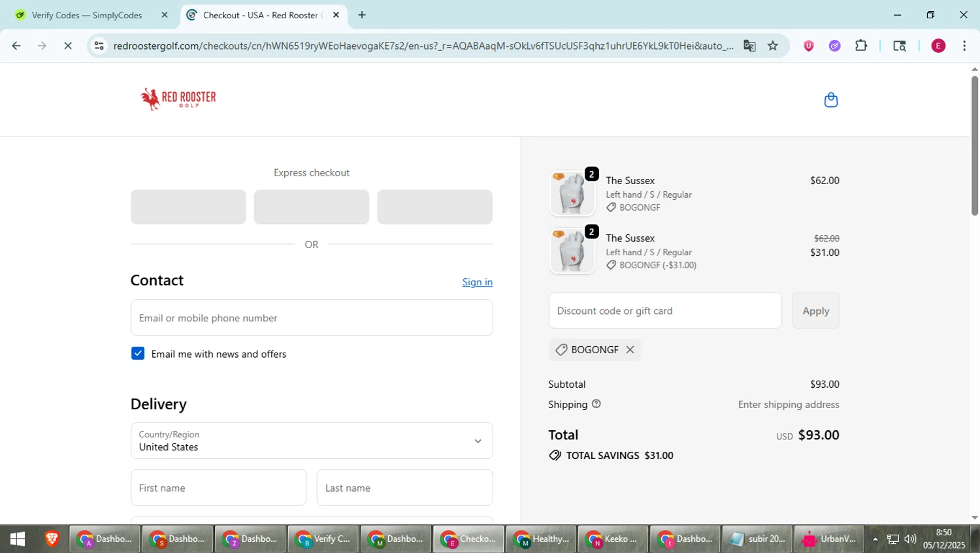Show hidden system tray icons

pyautogui.click(x=875, y=539)
